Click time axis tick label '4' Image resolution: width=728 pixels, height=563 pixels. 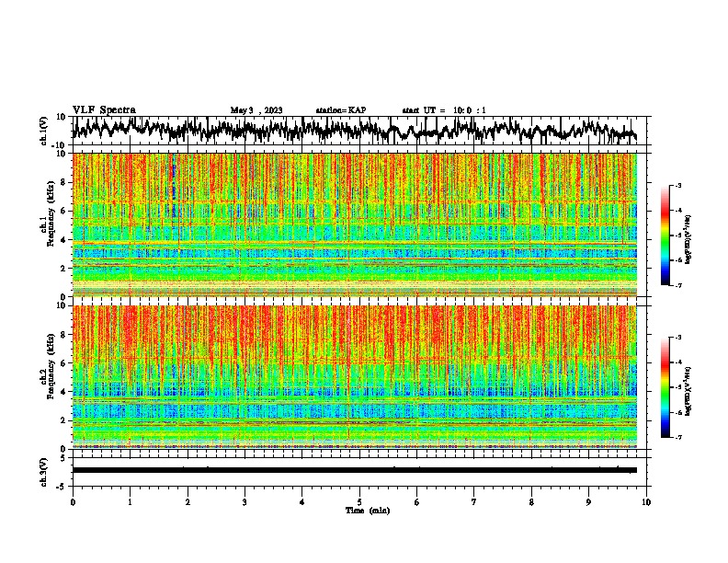tap(302, 502)
